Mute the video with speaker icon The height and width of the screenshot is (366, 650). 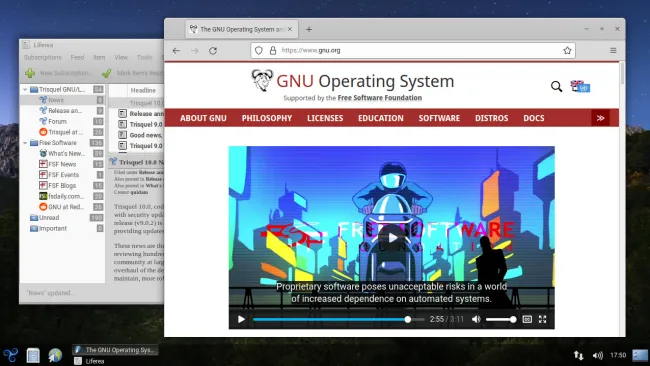pos(476,319)
